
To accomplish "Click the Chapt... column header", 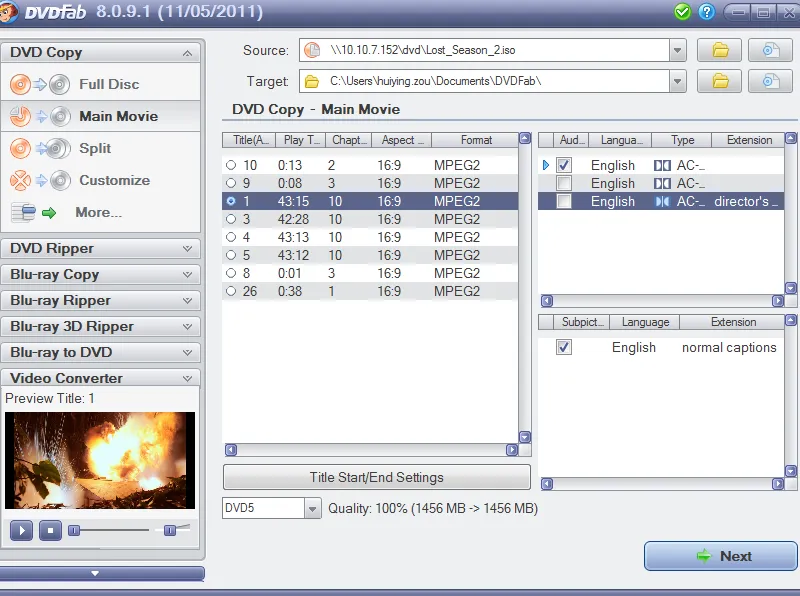I will click(x=348, y=140).
